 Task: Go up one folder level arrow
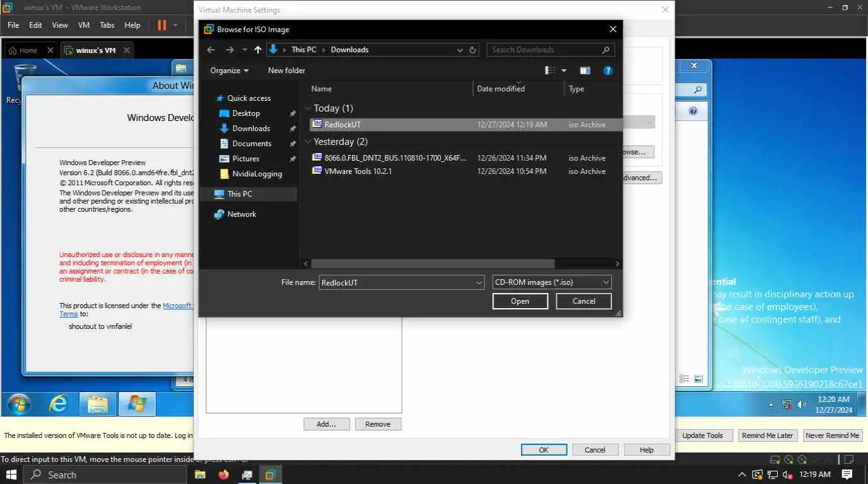point(258,50)
